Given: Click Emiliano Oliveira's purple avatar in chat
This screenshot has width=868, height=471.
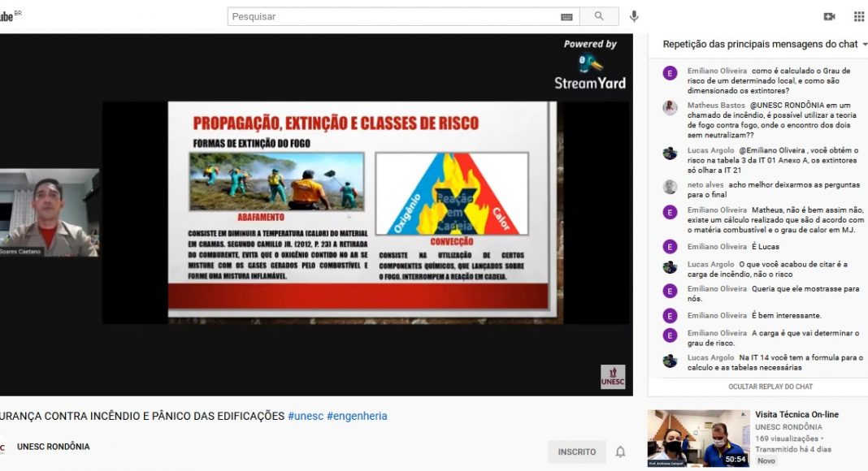Looking at the screenshot, I should tap(670, 73).
